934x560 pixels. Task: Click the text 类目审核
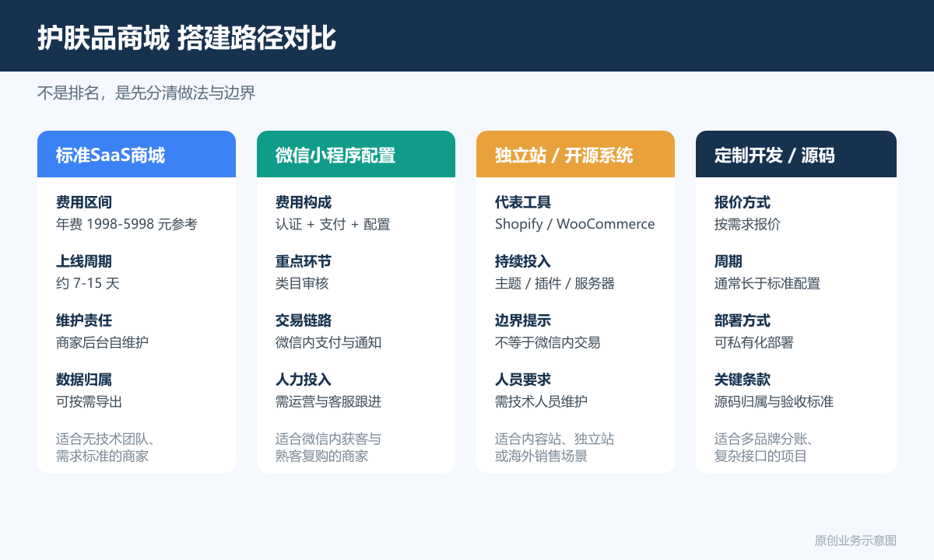302,283
